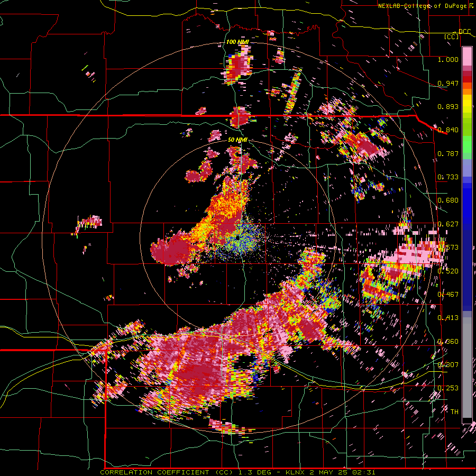
Task: Click the 0.680 scale value
Action: (x=448, y=200)
